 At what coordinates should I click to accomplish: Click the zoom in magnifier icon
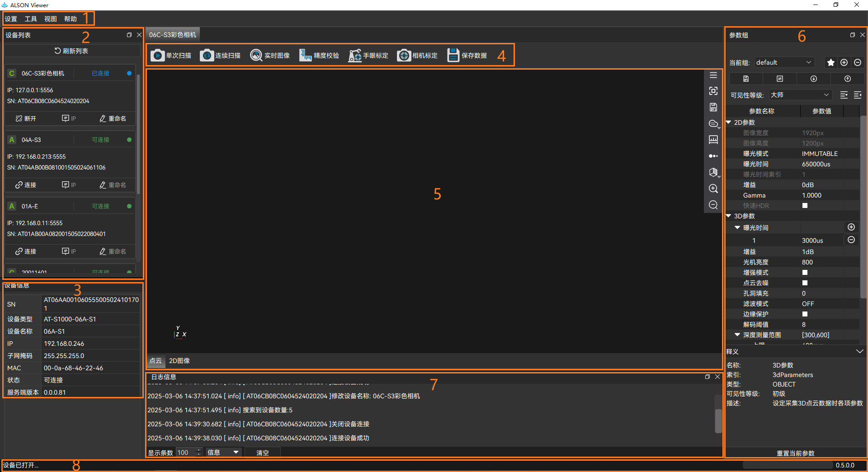coord(713,189)
